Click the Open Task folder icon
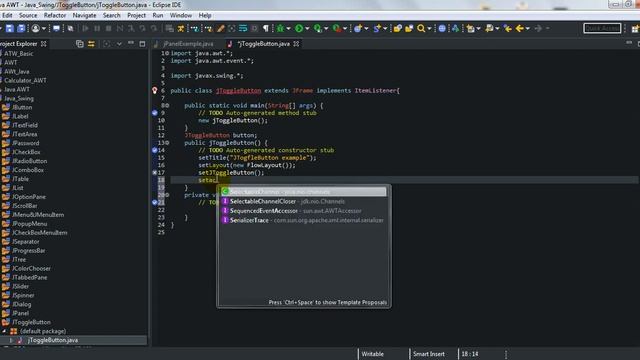Viewport: 640px width, 360px height. [x=409, y=29]
